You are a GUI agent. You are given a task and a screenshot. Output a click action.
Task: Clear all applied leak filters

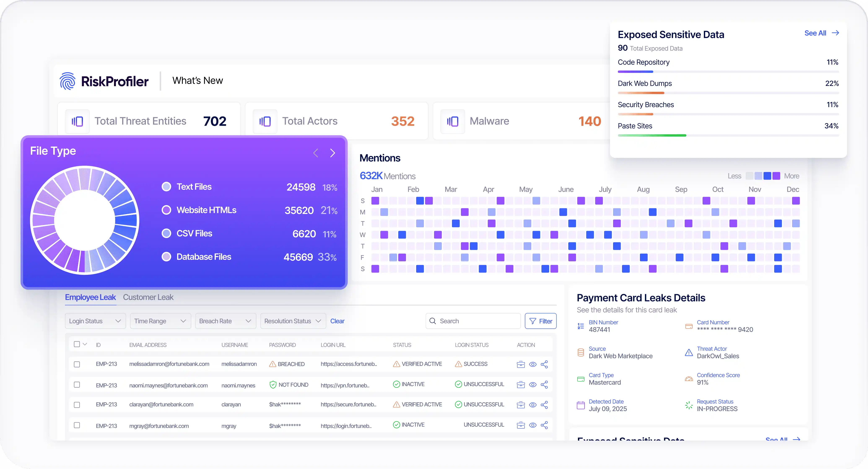point(337,321)
